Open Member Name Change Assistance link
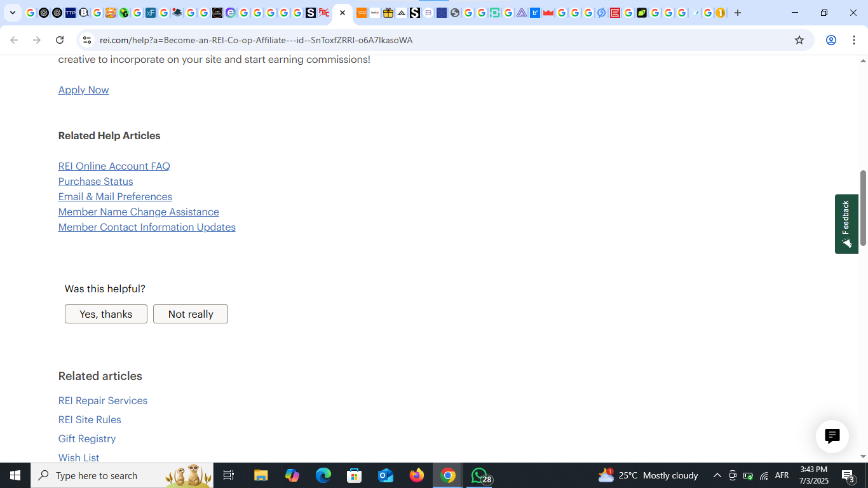868x488 pixels. click(x=139, y=212)
